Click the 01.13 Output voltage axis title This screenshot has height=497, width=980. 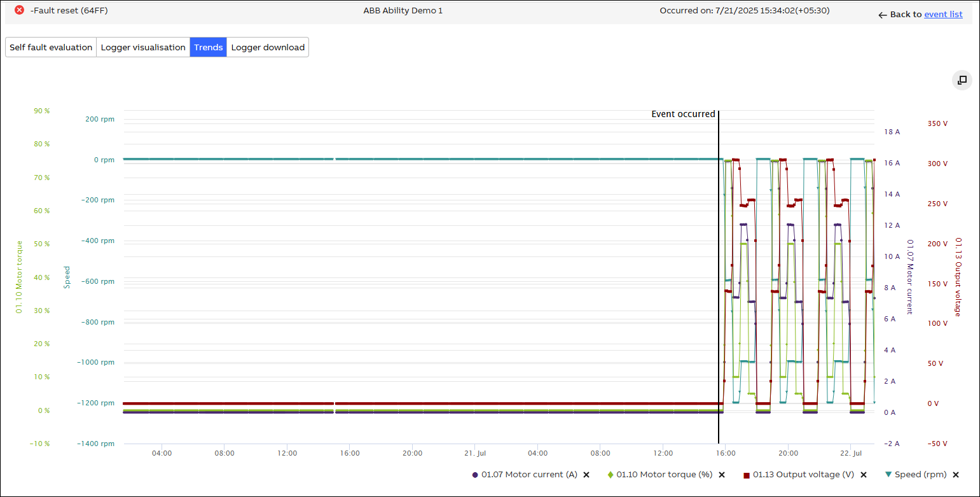[958, 277]
